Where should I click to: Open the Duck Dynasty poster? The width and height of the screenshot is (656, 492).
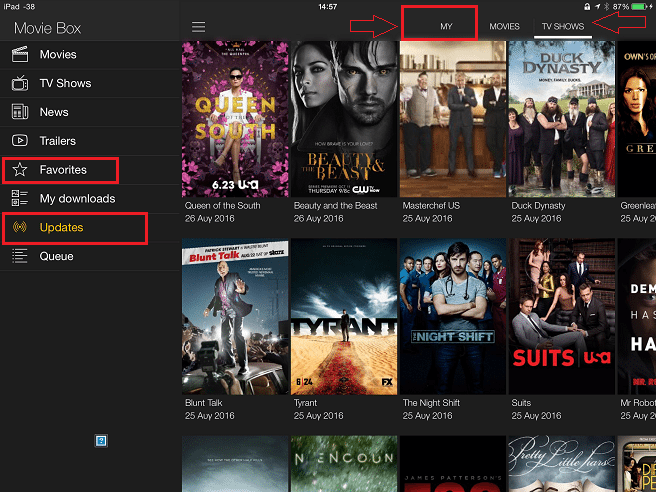pos(561,119)
